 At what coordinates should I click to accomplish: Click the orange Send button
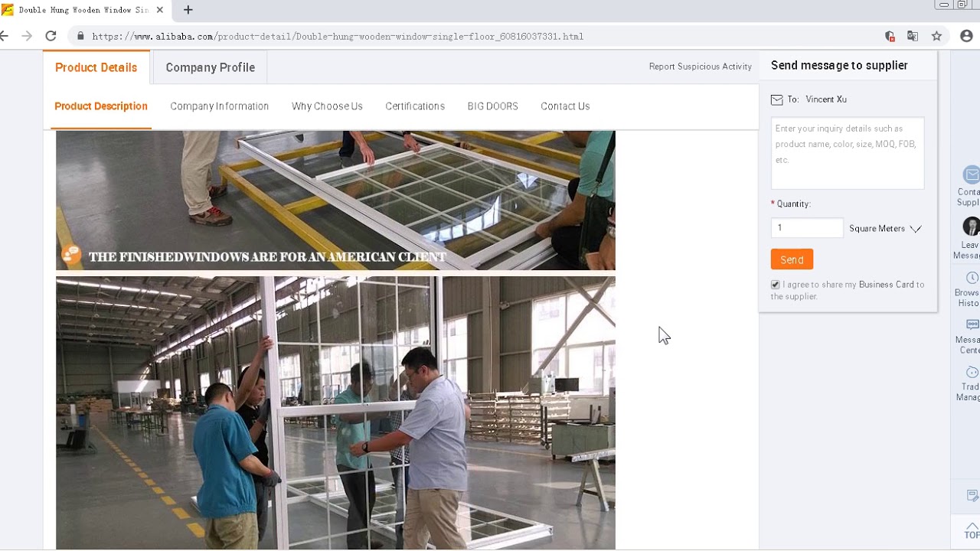(792, 259)
